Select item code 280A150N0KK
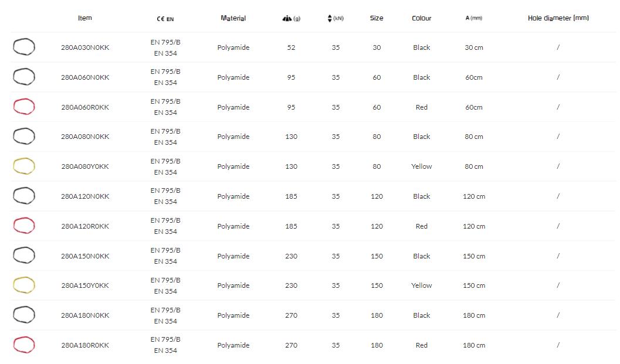The width and height of the screenshot is (620, 364). (x=85, y=256)
